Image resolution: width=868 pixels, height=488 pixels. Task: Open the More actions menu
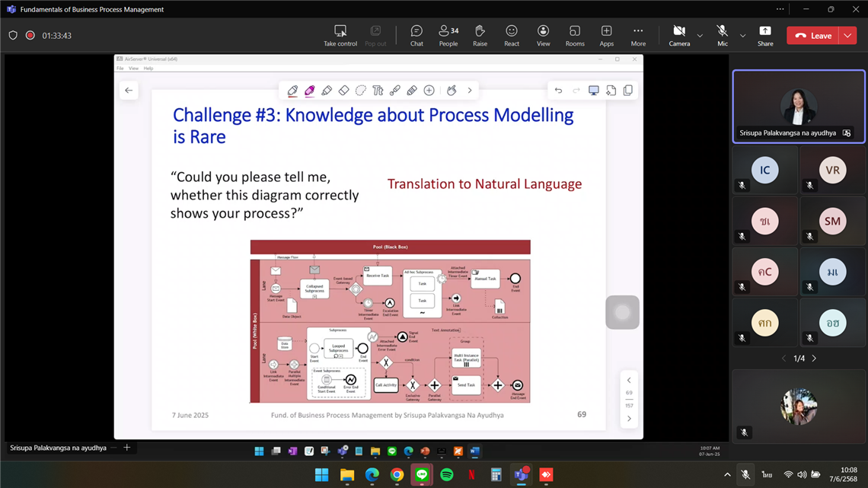point(638,35)
